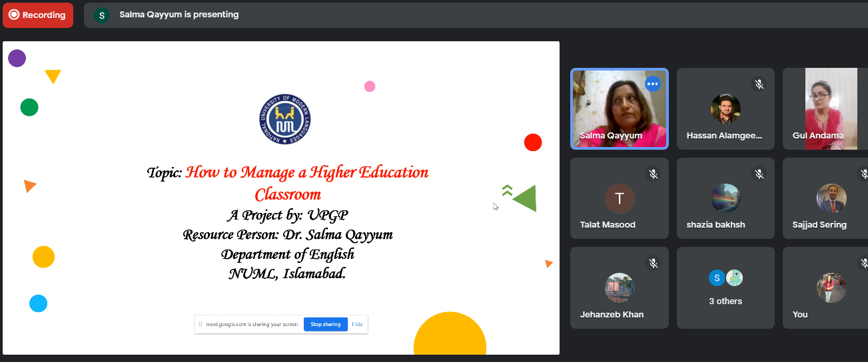Click the muted mic icon on Jehanzeb Khan's tile
868x362 pixels.
(653, 264)
